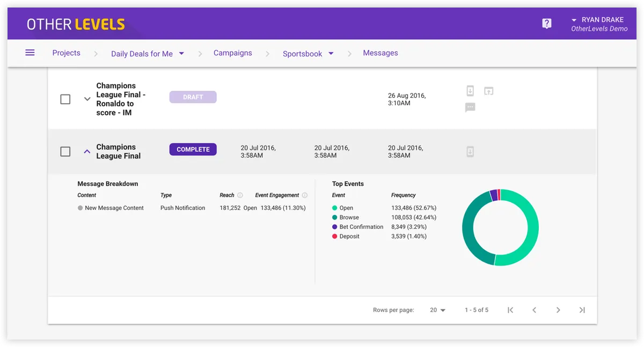
Task: Click push-to-phone icon in Ronaldo draft row
Action: point(470,91)
